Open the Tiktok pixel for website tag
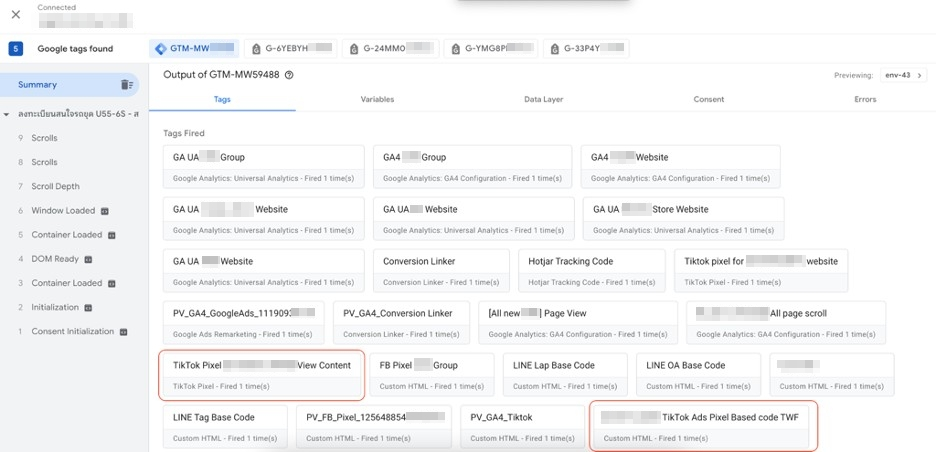936x452 pixels. pos(761,270)
